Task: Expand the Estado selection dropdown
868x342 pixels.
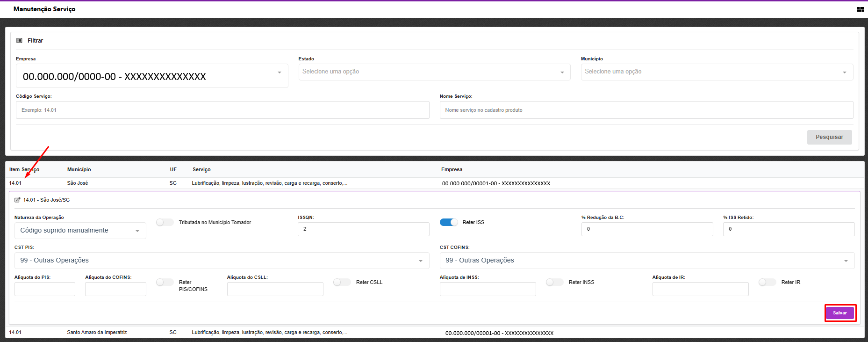Action: (434, 72)
